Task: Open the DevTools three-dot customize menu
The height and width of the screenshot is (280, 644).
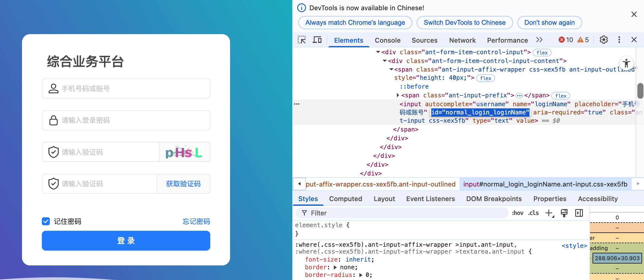Action: pos(619,40)
